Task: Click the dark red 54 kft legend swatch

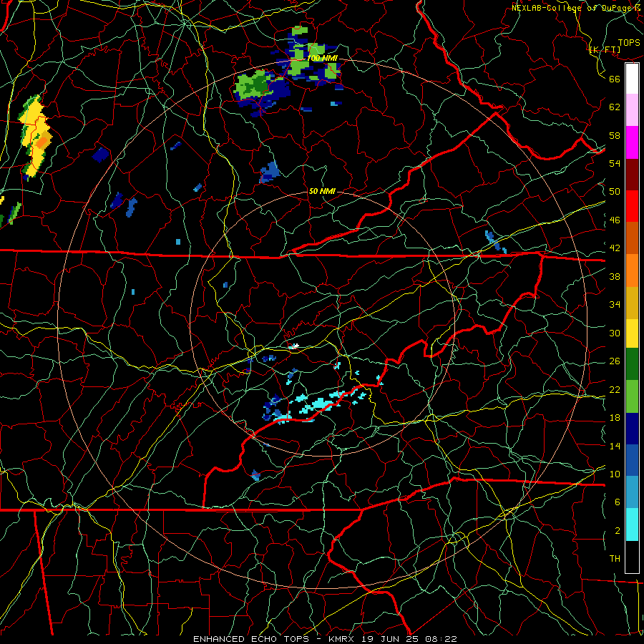Action: [x=632, y=175]
